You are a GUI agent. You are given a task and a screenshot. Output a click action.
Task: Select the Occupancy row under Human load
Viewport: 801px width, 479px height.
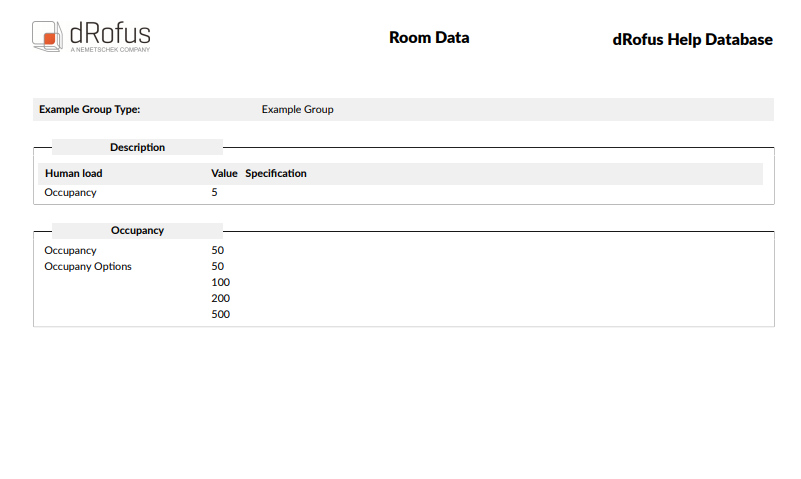(x=70, y=192)
